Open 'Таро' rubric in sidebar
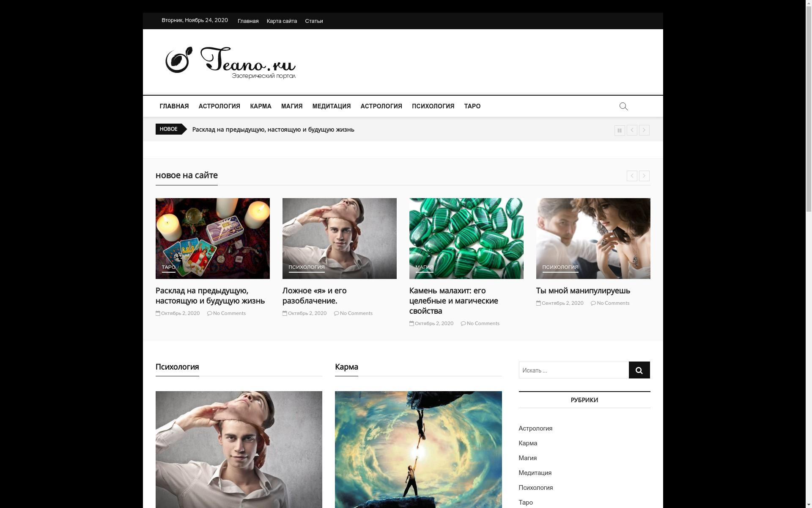Image resolution: width=812 pixels, height=508 pixels. (x=526, y=502)
